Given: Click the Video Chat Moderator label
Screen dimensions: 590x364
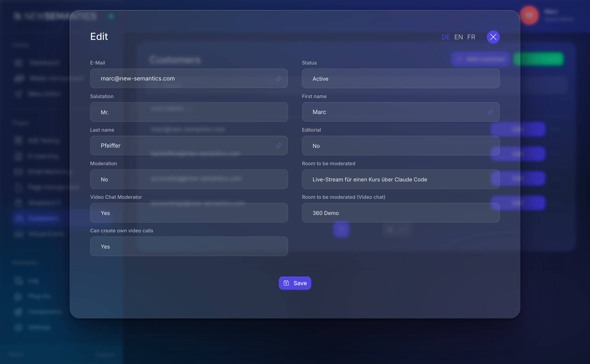Looking at the screenshot, I should (116, 197).
